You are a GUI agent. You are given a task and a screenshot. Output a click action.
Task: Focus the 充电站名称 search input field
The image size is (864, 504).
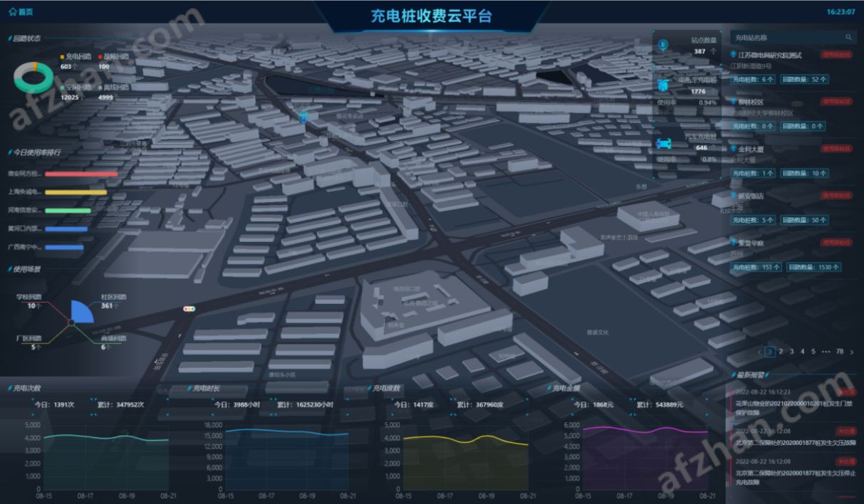click(793, 37)
